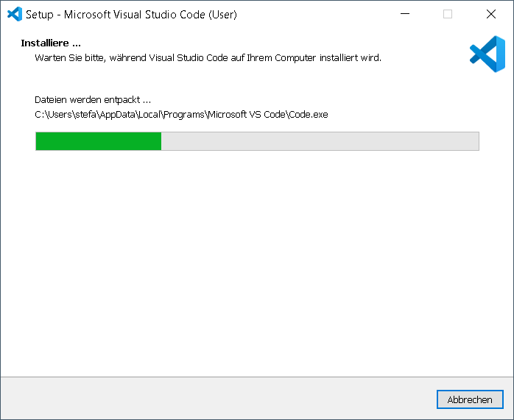Click the green filled part of progress bar
This screenshot has width=514, height=420.
point(98,141)
